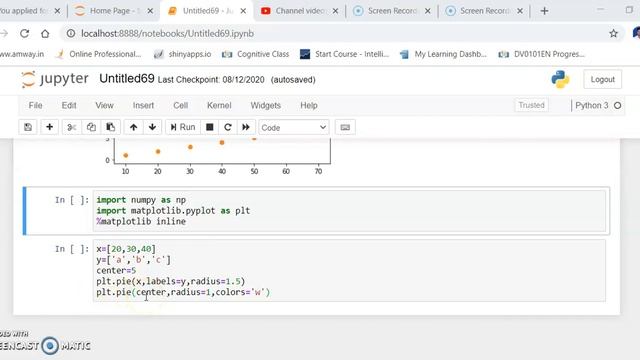
Task: Save notebook with the floppy disk icon
Action: point(28,127)
